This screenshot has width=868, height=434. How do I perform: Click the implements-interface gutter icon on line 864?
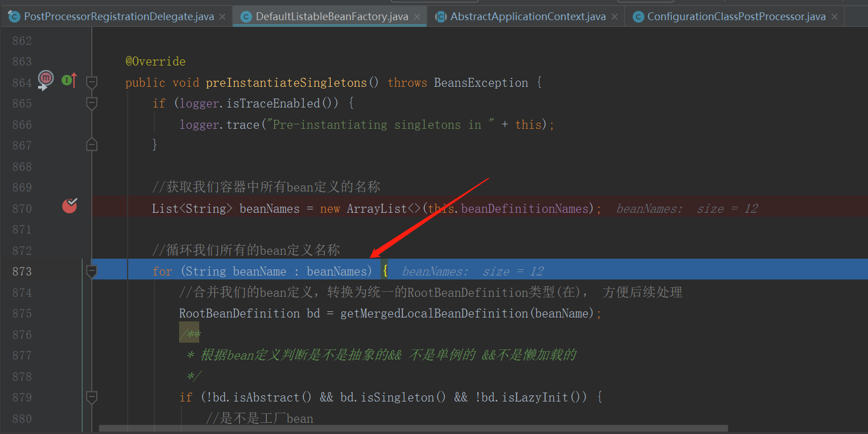(x=69, y=81)
